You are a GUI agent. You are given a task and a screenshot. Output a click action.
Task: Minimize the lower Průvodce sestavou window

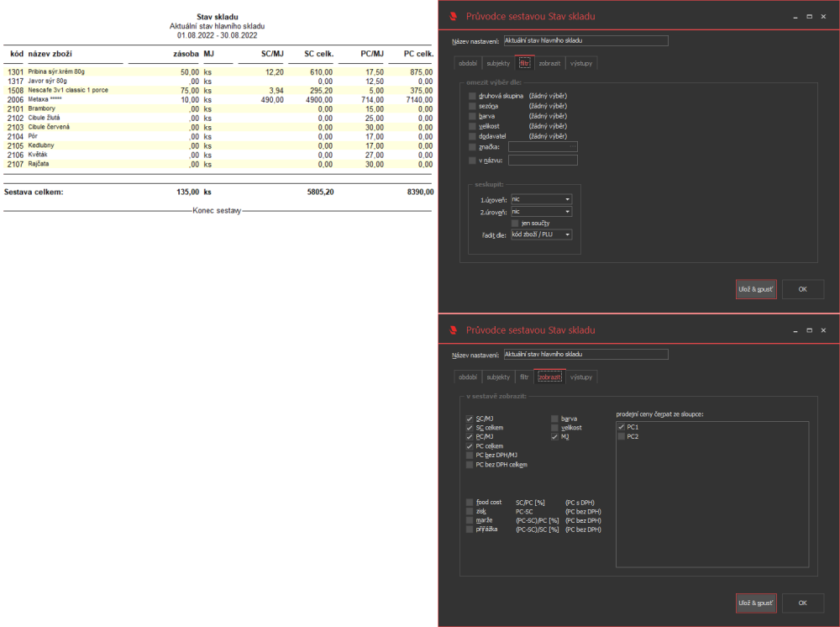tap(795, 330)
